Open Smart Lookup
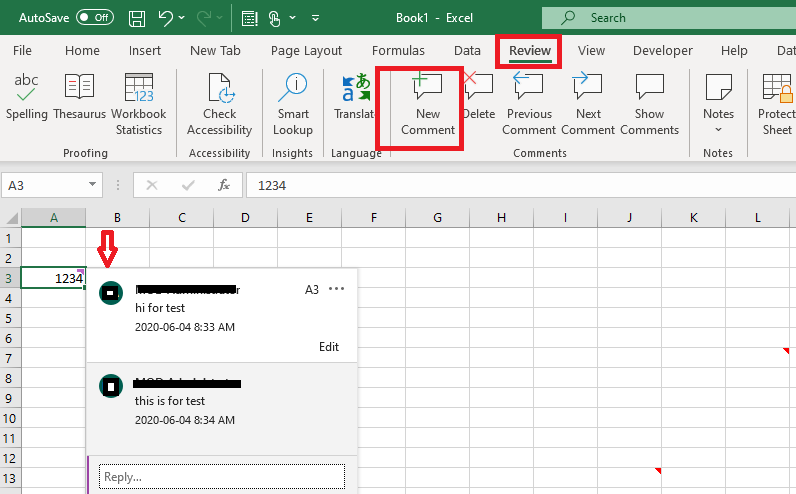 click(x=292, y=104)
